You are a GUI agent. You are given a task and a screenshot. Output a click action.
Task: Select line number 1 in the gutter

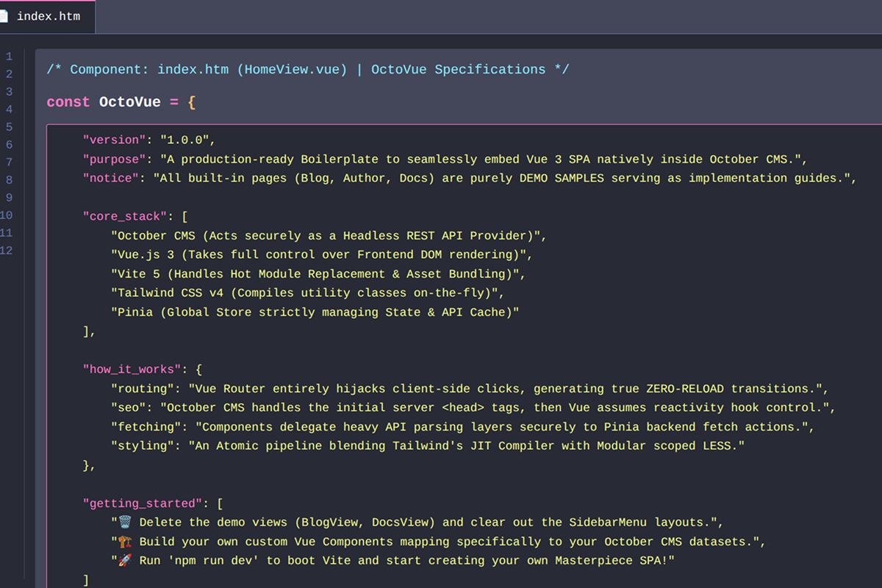click(9, 57)
